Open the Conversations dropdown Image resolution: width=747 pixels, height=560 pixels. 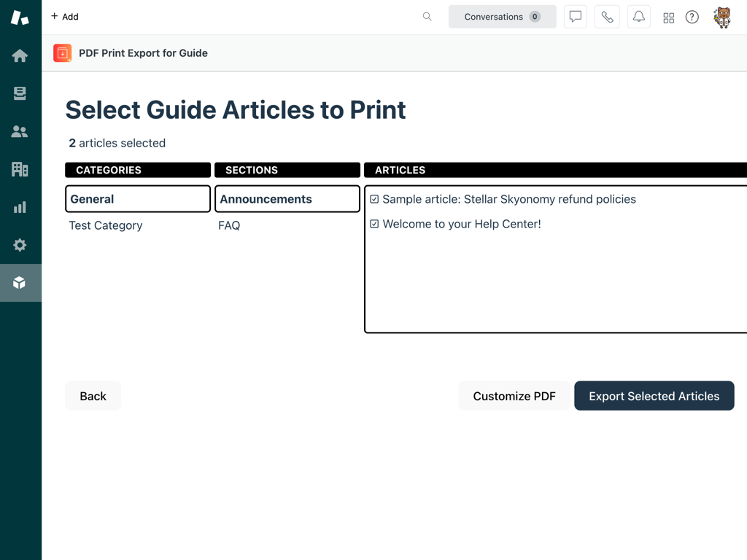[502, 17]
